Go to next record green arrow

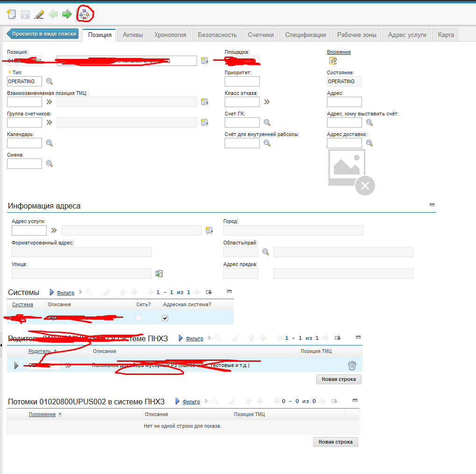point(67,14)
